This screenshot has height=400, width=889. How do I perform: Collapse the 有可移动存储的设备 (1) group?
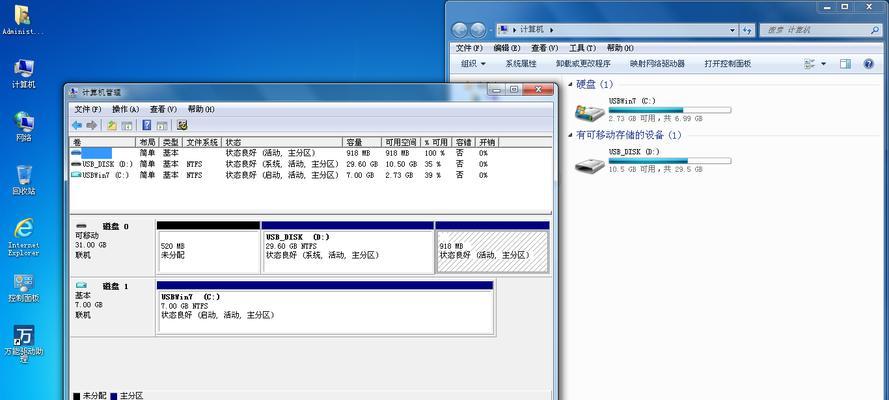(x=570, y=135)
